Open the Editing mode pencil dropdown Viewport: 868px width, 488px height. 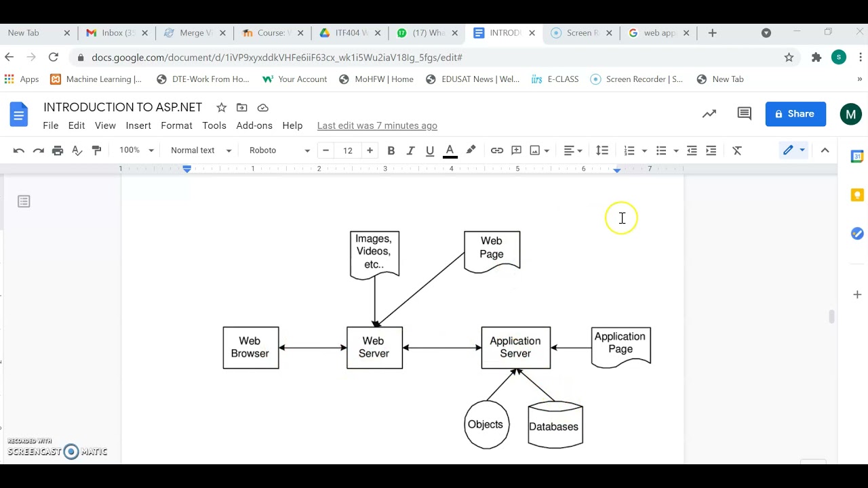coord(793,150)
